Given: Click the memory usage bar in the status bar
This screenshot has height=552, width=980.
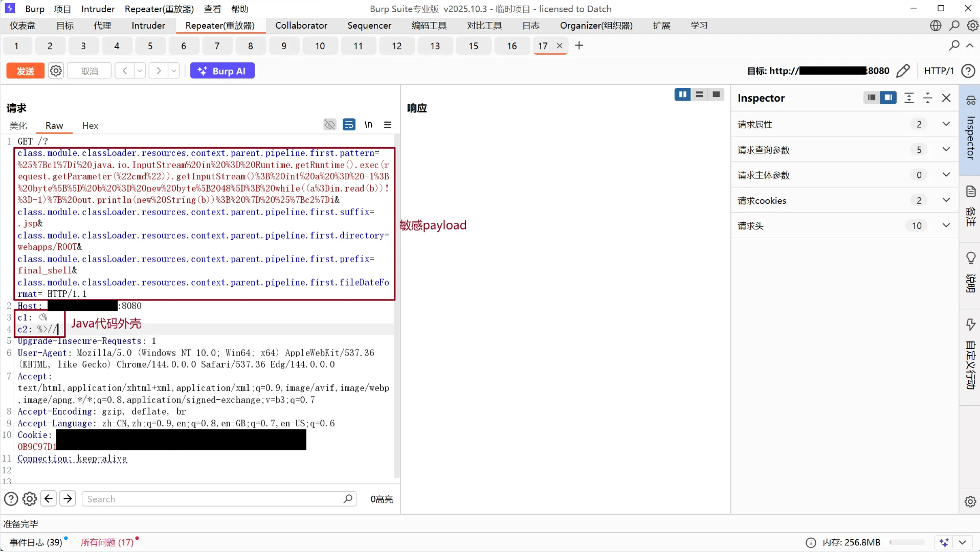Looking at the screenshot, I should pos(907,542).
